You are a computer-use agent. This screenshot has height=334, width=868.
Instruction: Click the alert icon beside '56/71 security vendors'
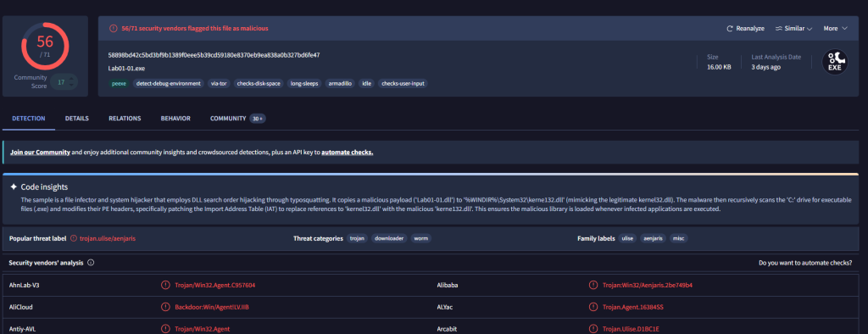(114, 28)
